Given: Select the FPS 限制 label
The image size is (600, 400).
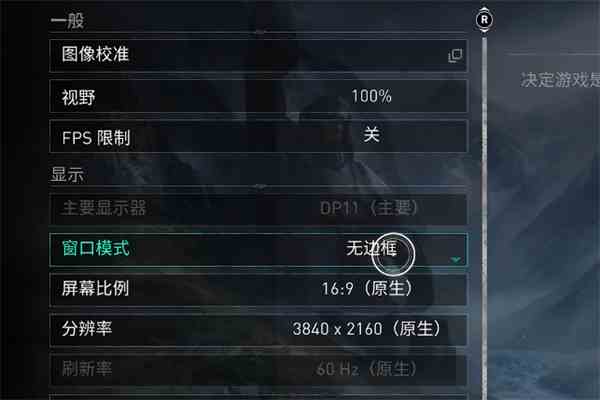Looking at the screenshot, I should [x=96, y=138].
